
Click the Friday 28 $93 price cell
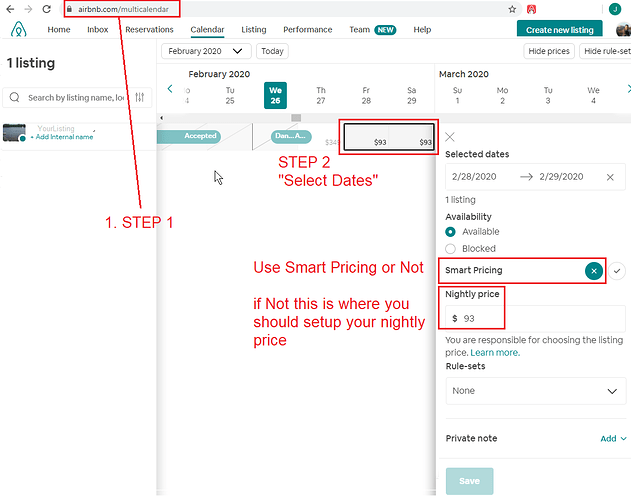(x=367, y=137)
